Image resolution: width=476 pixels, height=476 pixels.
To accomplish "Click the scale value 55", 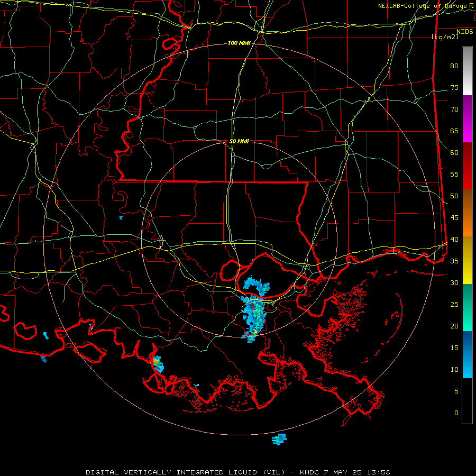I will (x=454, y=174).
